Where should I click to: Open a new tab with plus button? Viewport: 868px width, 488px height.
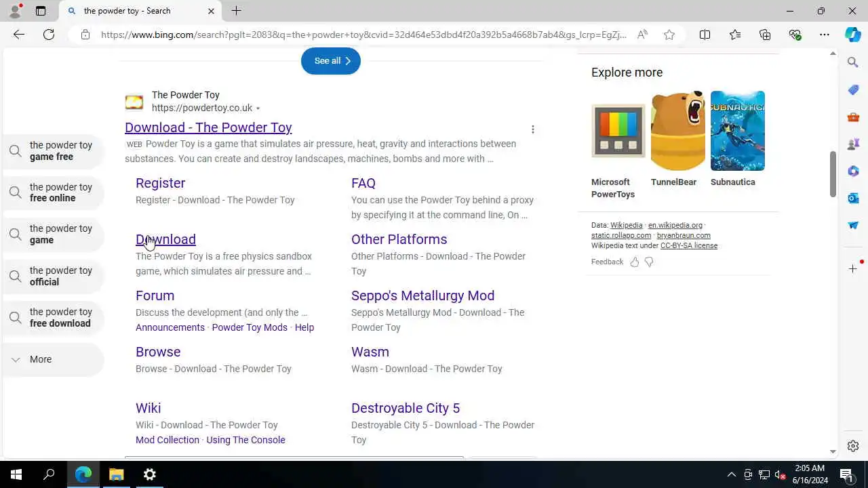pos(236,11)
